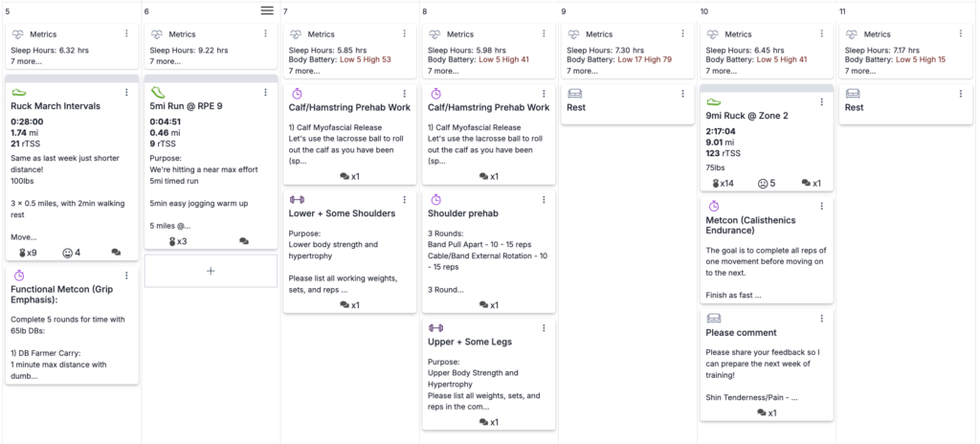This screenshot has height=444, width=980.
Task: Click the comment x1 icon on Upper + Some Legs
Action: (486, 422)
